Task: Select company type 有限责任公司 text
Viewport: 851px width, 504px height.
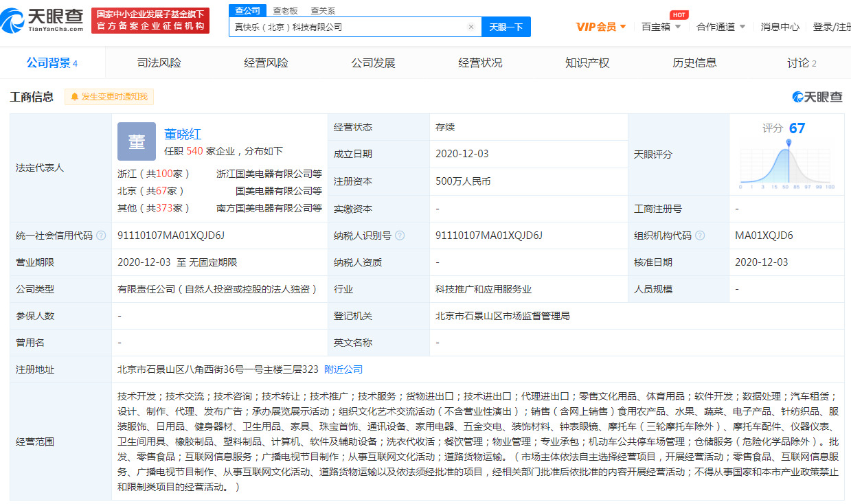Action: tap(217, 289)
